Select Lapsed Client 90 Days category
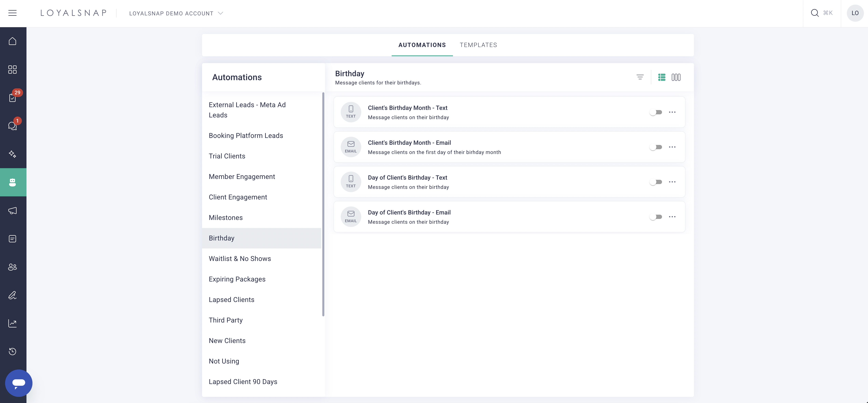This screenshot has height=403, width=868. [x=261, y=382]
